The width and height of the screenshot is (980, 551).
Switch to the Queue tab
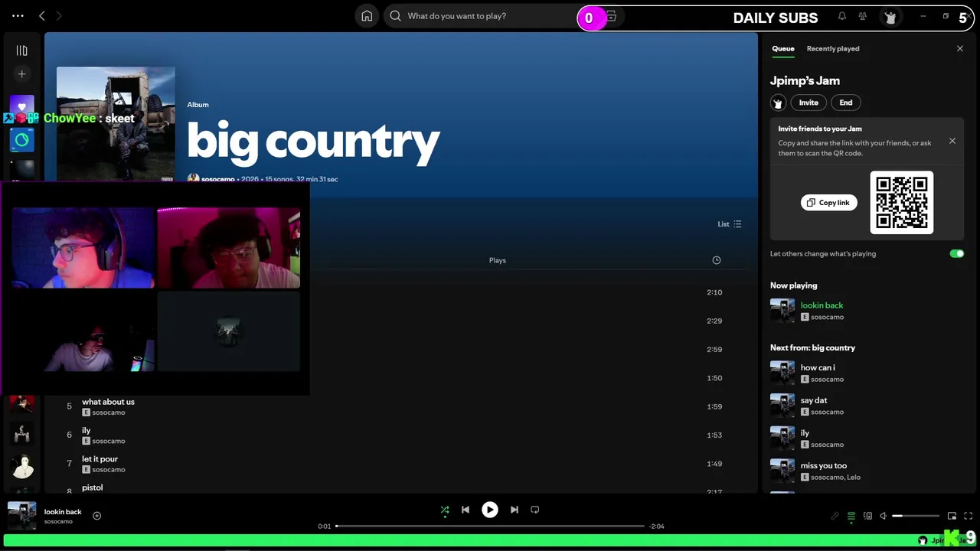pos(783,48)
